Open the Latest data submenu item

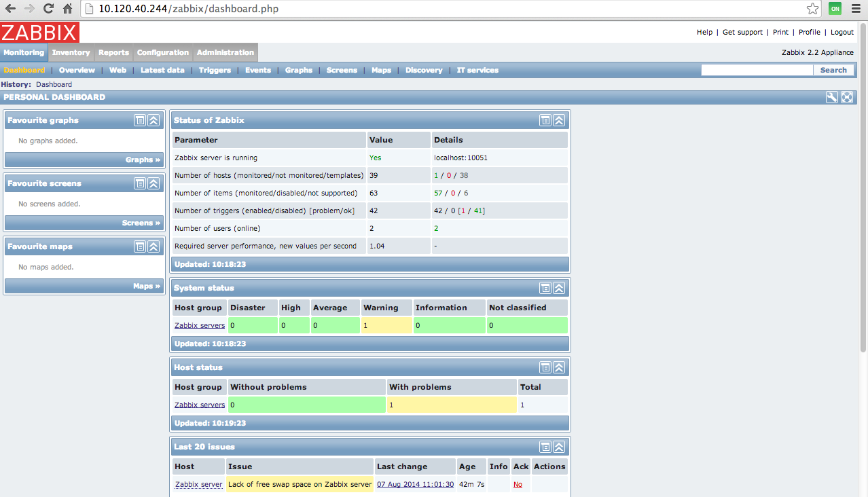(x=162, y=70)
